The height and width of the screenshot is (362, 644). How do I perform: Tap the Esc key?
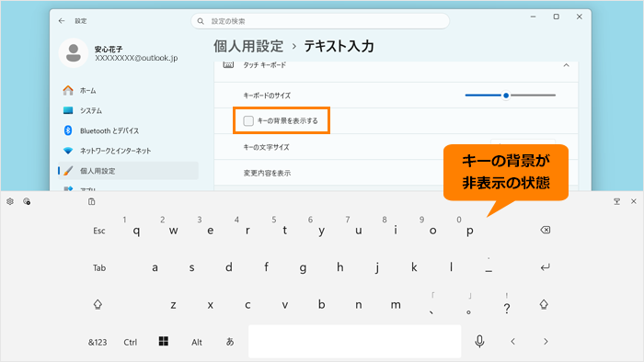coord(99,231)
